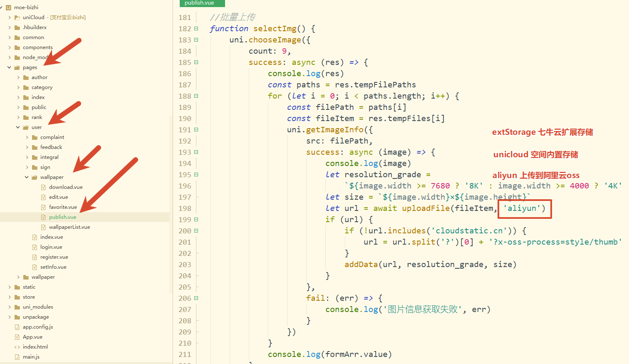Image resolution: width=629 pixels, height=364 pixels.
Task: Click the download.vue file icon
Action: 44,187
